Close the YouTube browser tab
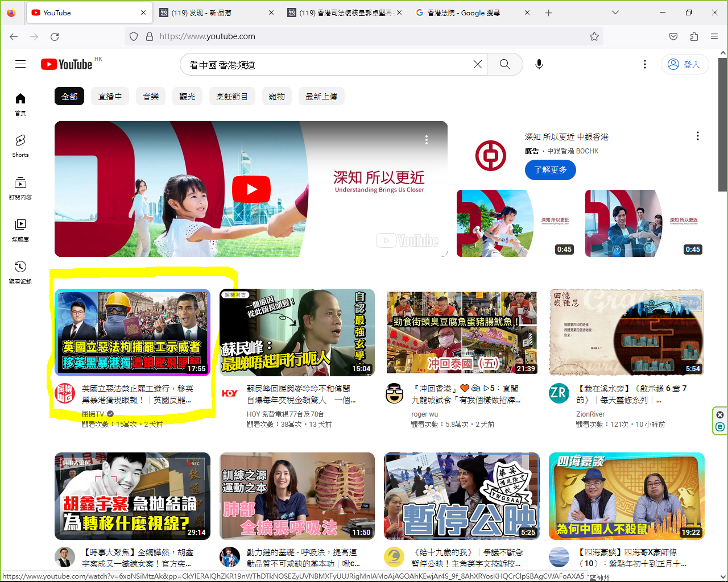This screenshot has height=582, width=728. coord(143,13)
